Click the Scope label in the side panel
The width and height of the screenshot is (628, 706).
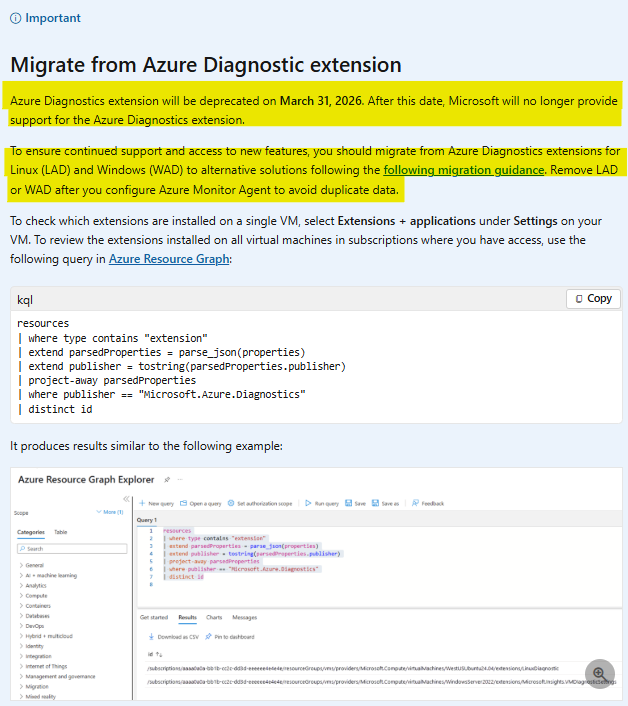21,513
